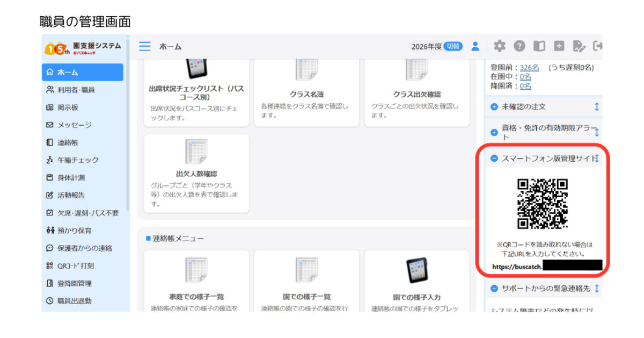Viewport: 644px width, 338px height.
Task: Open 利用者･職員 in the sidebar
Action: point(83,90)
